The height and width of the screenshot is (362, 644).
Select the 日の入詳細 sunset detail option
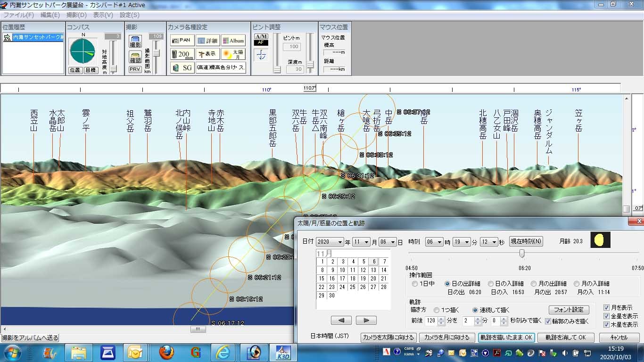point(505,284)
